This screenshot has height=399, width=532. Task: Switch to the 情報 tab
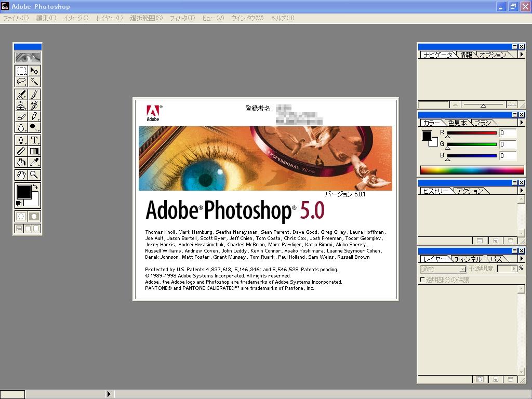pyautogui.click(x=466, y=55)
